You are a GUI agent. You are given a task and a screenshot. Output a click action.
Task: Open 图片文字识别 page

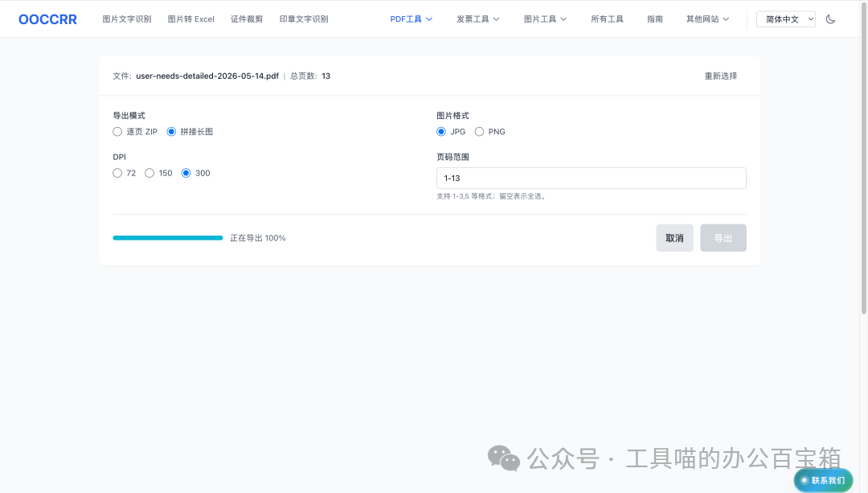pyautogui.click(x=127, y=18)
